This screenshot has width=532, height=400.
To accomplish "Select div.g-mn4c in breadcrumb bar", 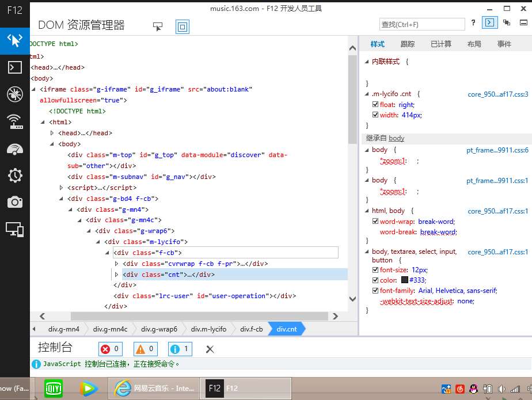I will 110,329.
